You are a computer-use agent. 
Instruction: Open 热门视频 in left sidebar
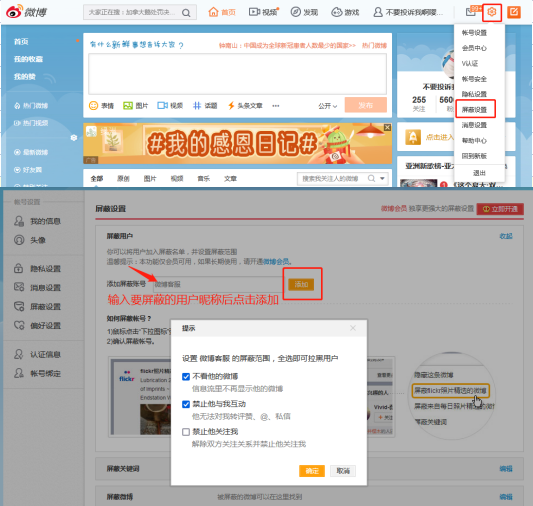31,123
